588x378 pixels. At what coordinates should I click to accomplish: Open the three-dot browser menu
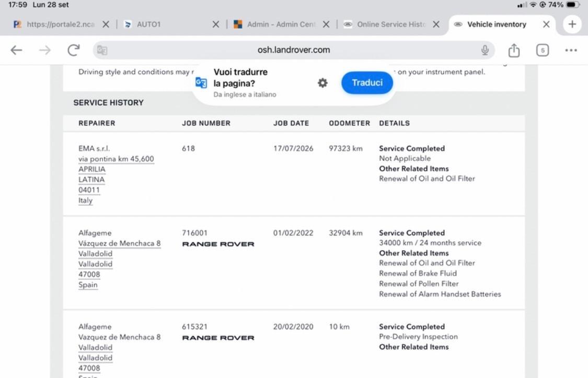coord(571,50)
